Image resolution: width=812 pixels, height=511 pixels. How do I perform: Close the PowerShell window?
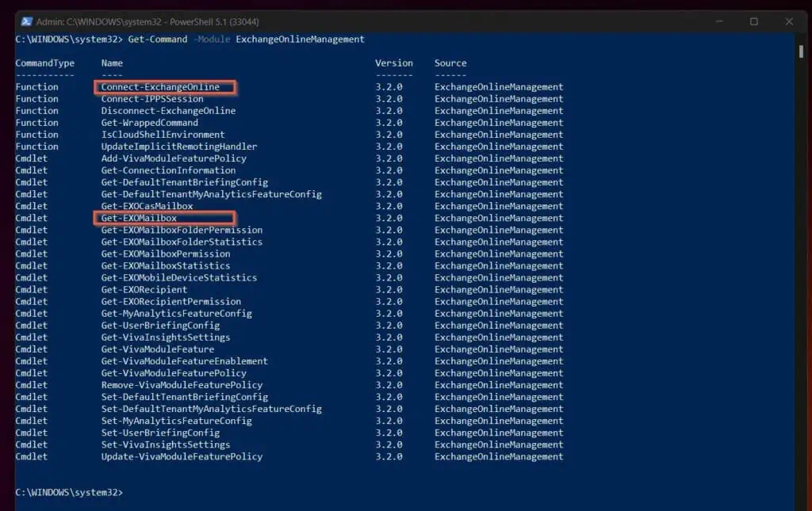tap(789, 21)
